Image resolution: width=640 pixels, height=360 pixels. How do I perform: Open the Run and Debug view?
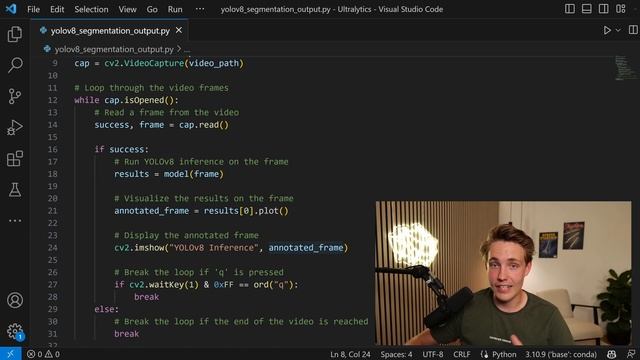pyautogui.click(x=15, y=127)
